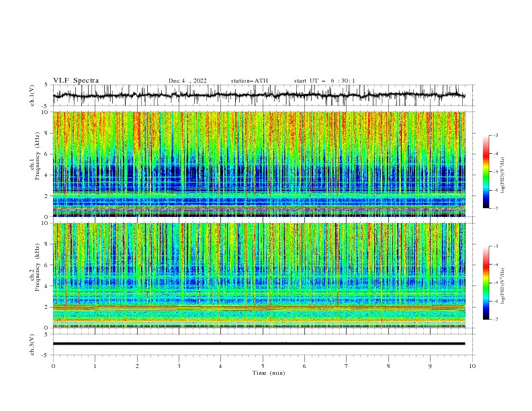Image resolution: width=532 pixels, height=411 pixels.
Task: Click the -4 tick on ch.2 colorbar
Action: pyautogui.click(x=496, y=265)
